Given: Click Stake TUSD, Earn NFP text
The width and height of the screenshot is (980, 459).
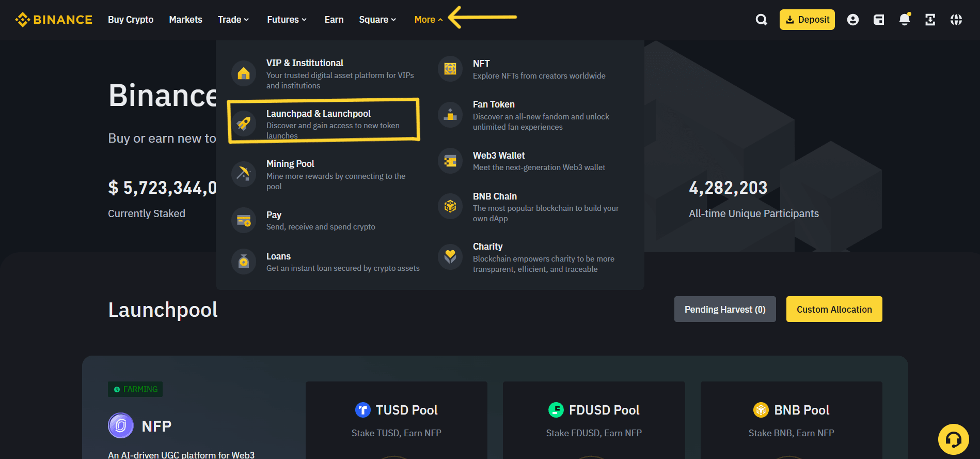Looking at the screenshot, I should 397,433.
